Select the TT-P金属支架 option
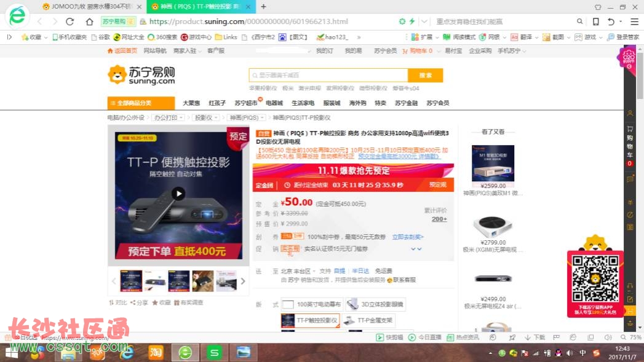644x362 pixels. [x=369, y=320]
